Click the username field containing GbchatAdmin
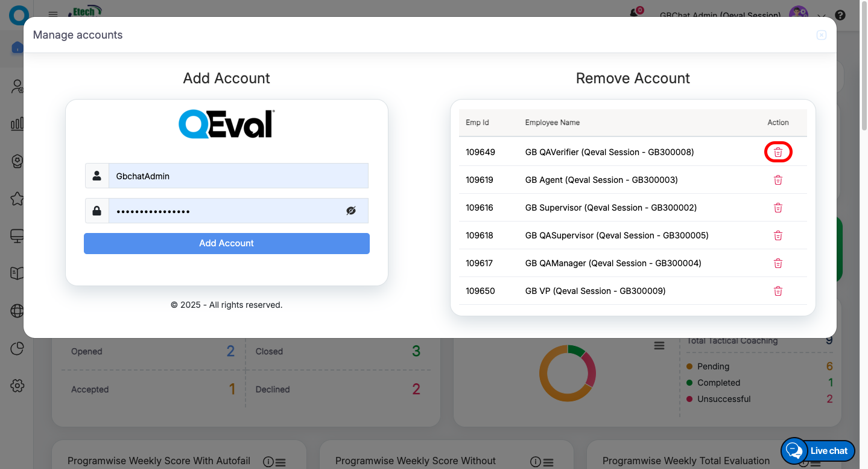 (238, 176)
